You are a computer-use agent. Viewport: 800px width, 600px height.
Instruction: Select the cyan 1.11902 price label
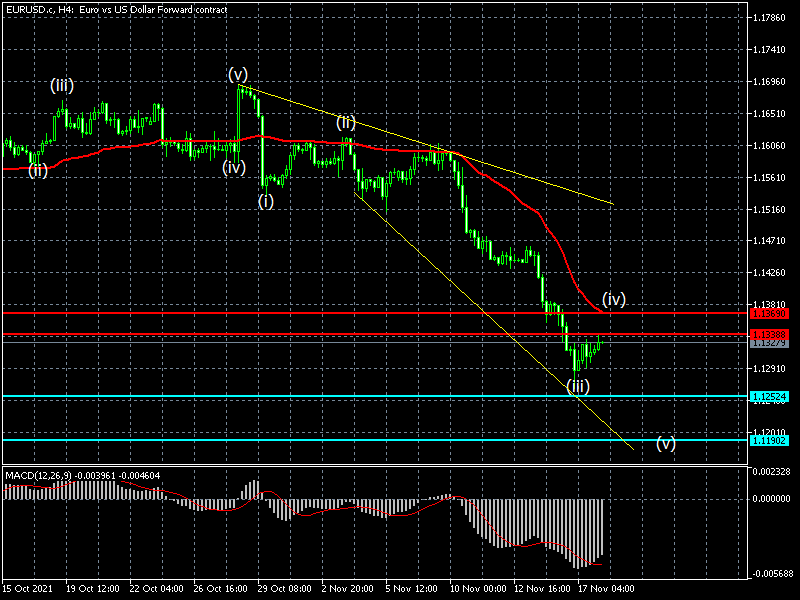point(769,440)
